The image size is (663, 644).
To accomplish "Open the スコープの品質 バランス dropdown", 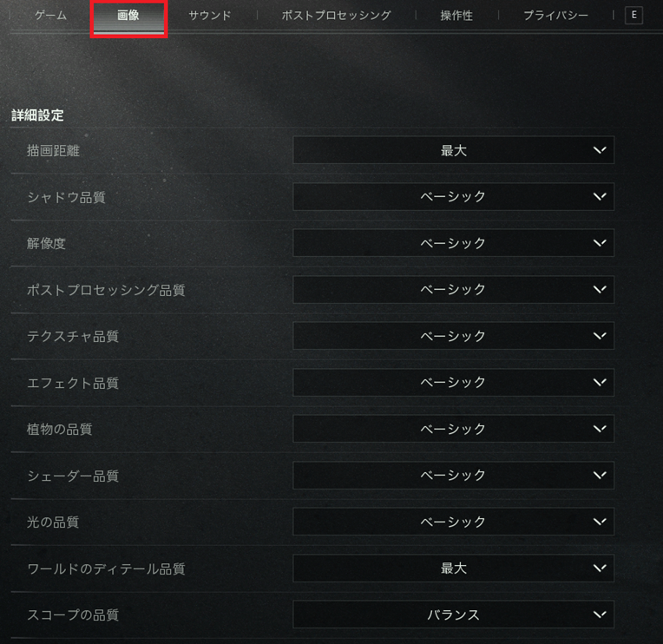I will 453,614.
